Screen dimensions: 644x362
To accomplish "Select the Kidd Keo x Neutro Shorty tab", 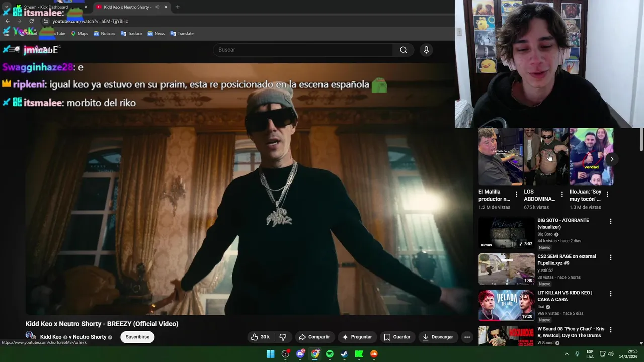I will click(x=131, y=7).
